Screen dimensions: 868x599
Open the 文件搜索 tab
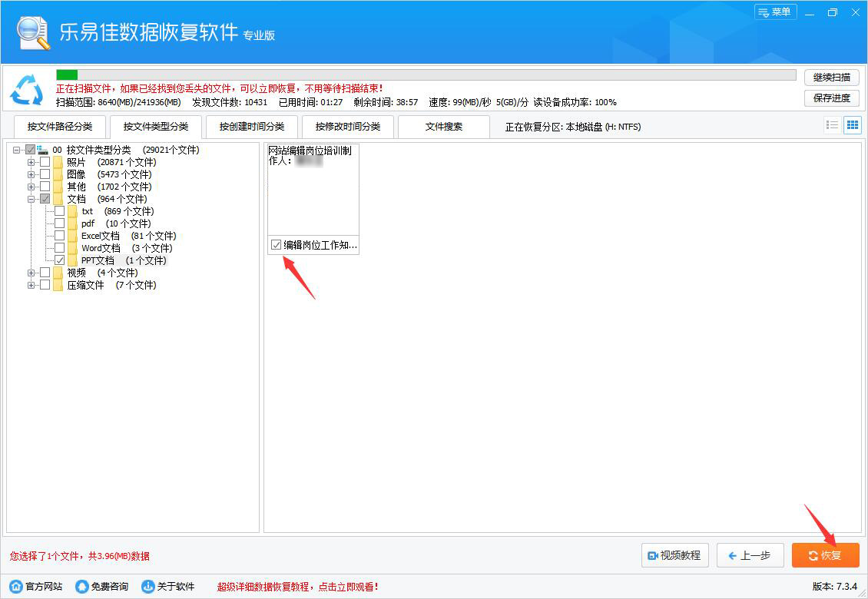(444, 126)
